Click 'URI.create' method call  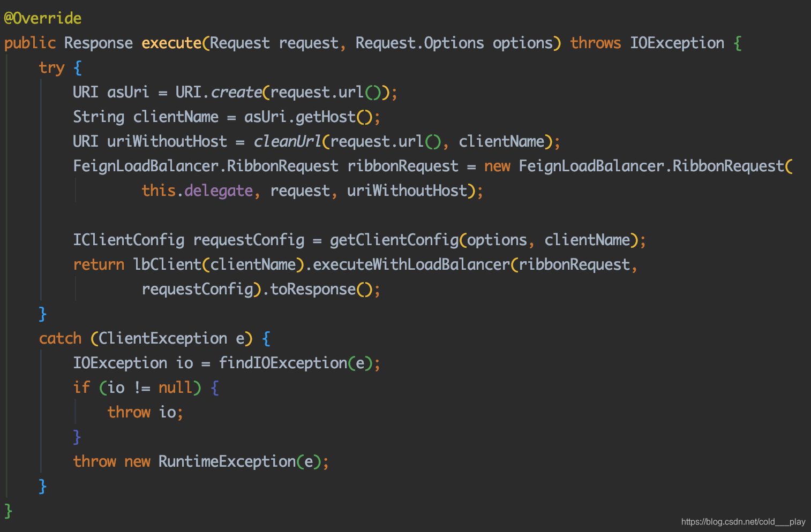(x=219, y=93)
